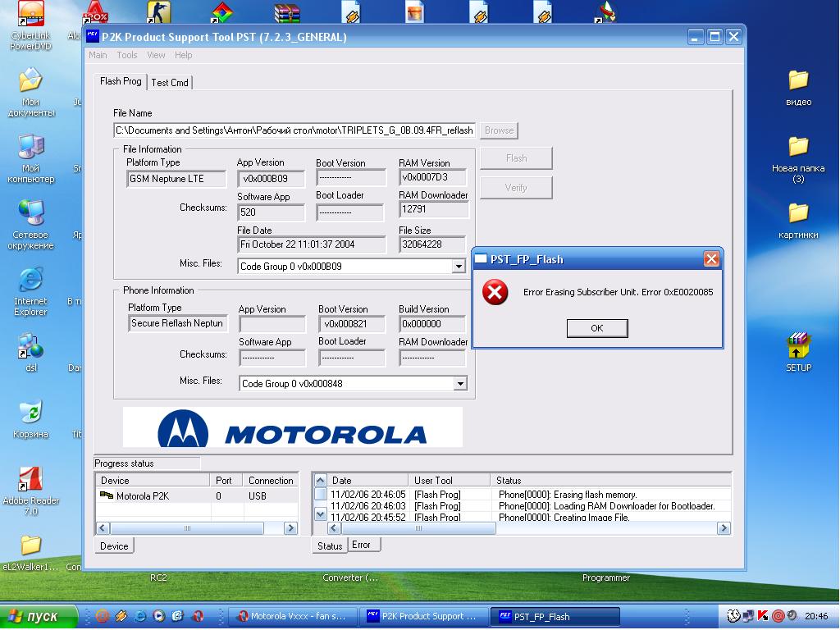
Task: Open Internet Explorer desktop icon
Action: pos(30,291)
